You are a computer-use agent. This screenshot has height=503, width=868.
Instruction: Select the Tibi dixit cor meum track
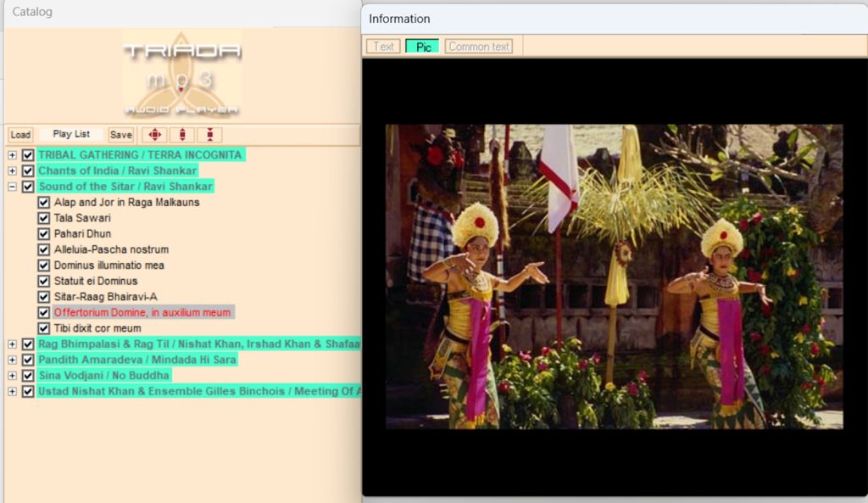click(x=97, y=328)
